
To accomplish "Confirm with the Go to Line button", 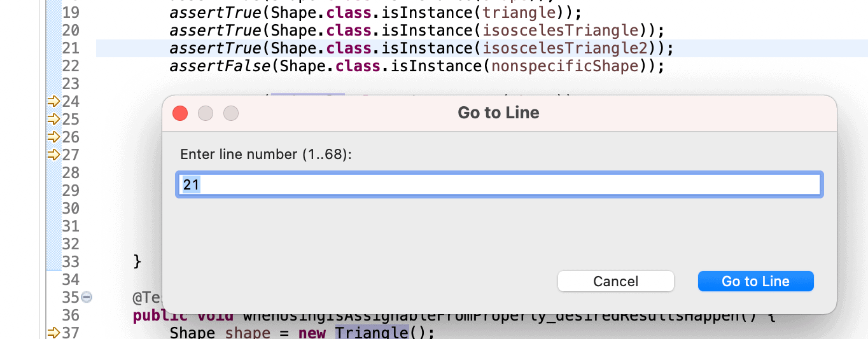I will (x=755, y=281).
